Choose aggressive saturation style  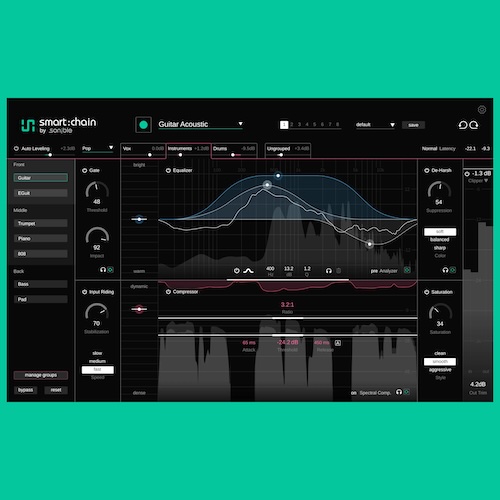click(440, 370)
